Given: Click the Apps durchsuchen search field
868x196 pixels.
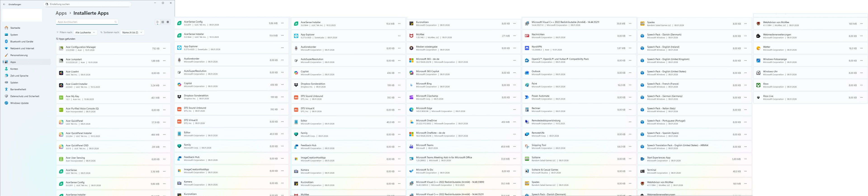Looking at the screenshot, I should click(87, 22).
